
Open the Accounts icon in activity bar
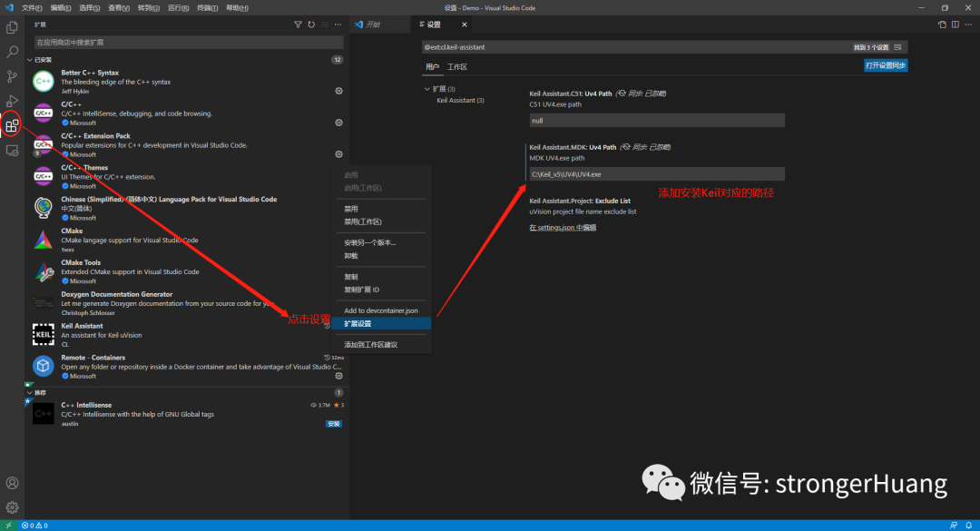(x=12, y=484)
